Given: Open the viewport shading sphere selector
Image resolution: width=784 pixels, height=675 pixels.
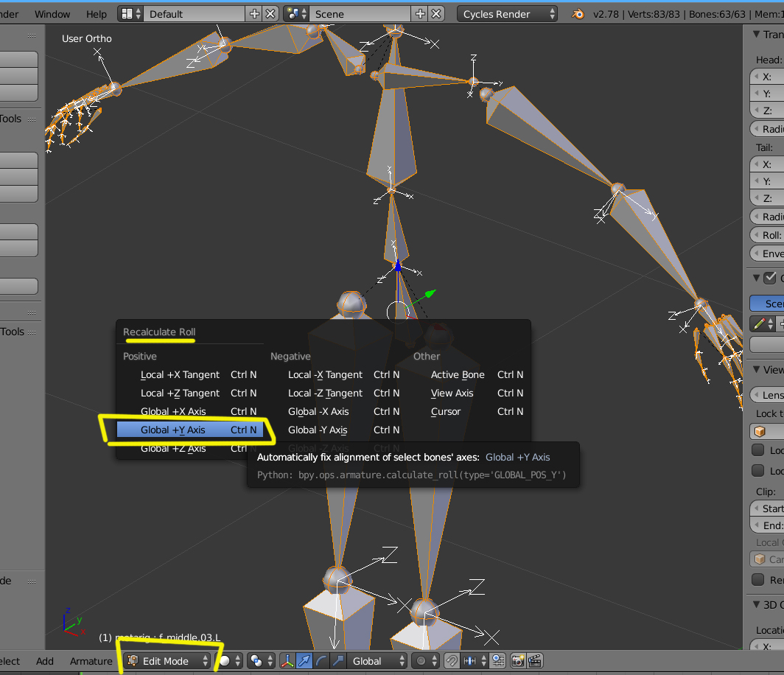Looking at the screenshot, I should click(x=231, y=661).
